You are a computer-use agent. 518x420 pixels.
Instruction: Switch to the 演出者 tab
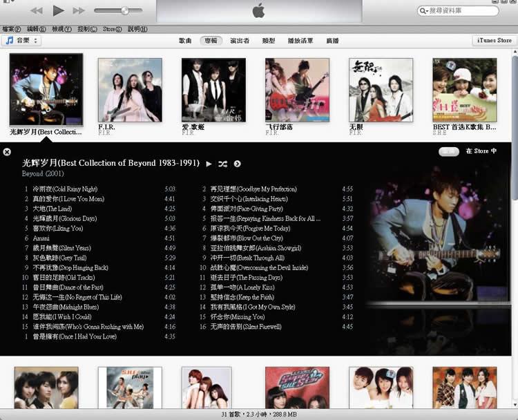pyautogui.click(x=240, y=41)
